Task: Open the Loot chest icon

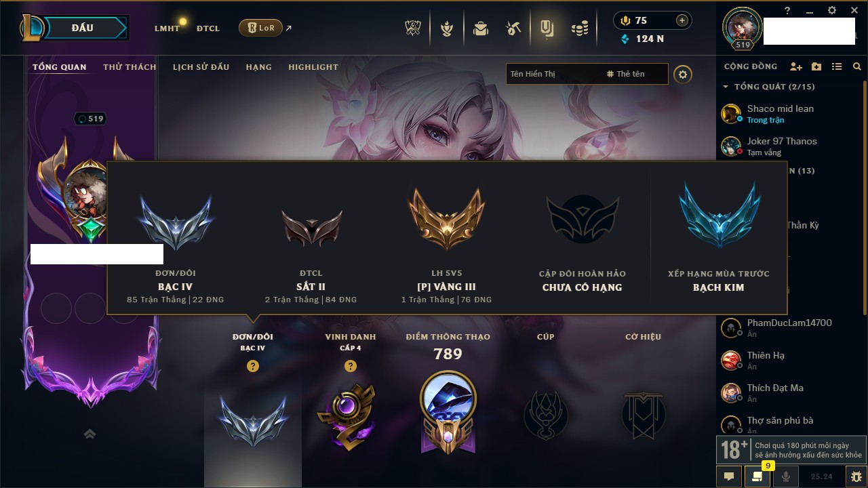Action: tap(481, 28)
